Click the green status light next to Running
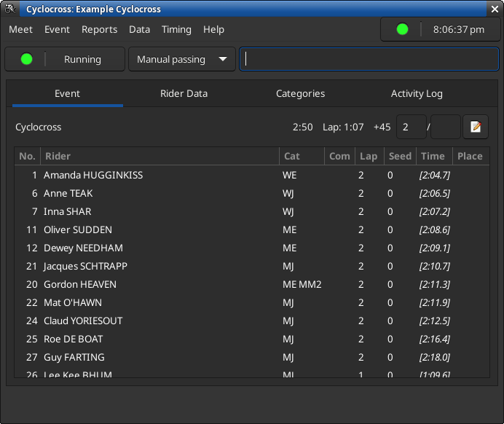The width and height of the screenshot is (504, 424). pos(26,59)
